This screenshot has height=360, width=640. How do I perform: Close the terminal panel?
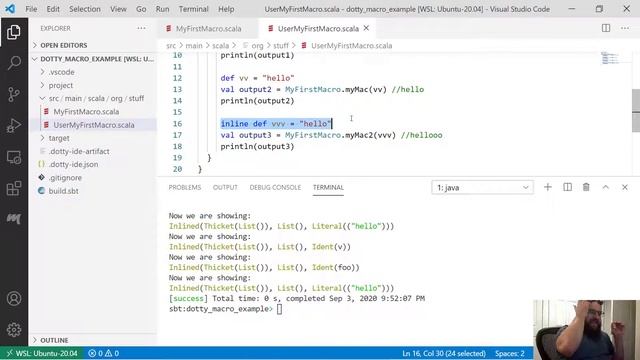[x=624, y=187]
